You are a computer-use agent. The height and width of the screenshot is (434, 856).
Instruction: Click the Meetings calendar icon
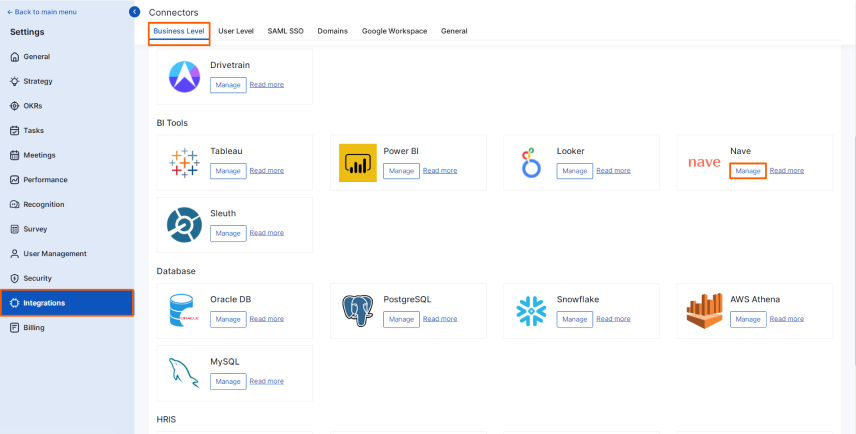click(15, 155)
